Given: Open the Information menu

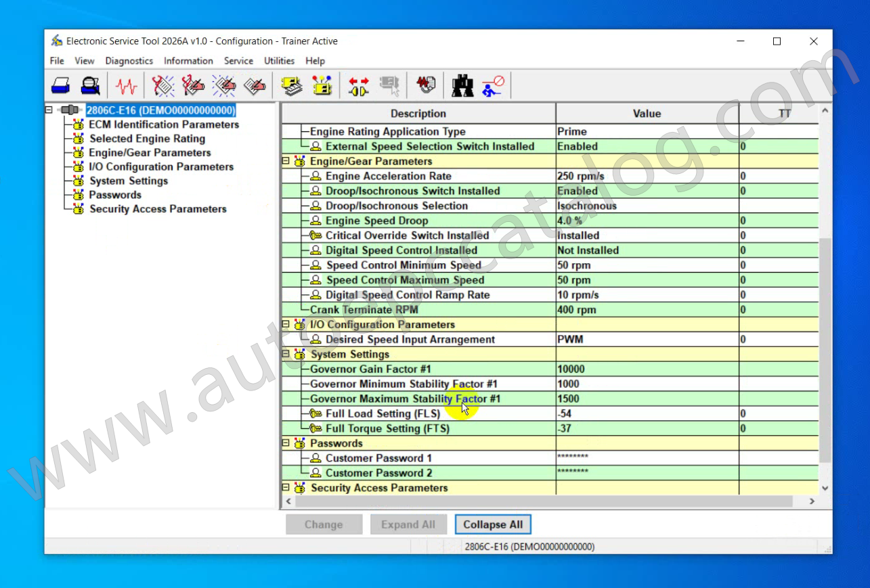Looking at the screenshot, I should pos(188,61).
